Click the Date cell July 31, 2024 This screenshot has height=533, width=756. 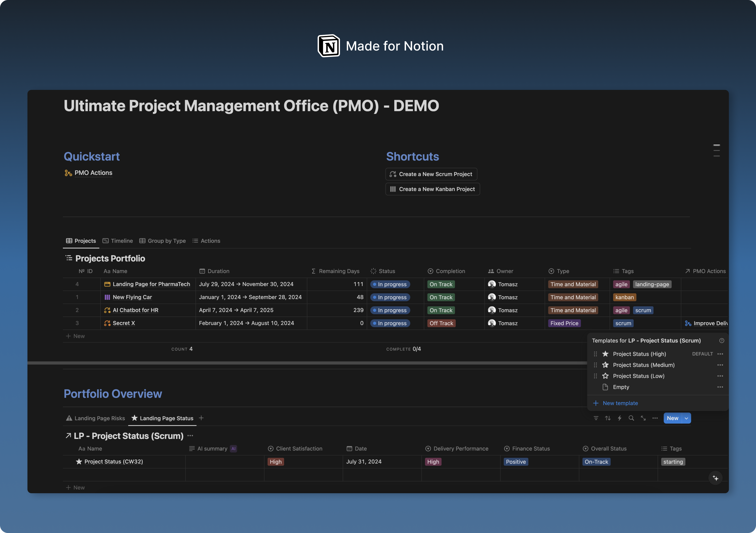pos(382,462)
